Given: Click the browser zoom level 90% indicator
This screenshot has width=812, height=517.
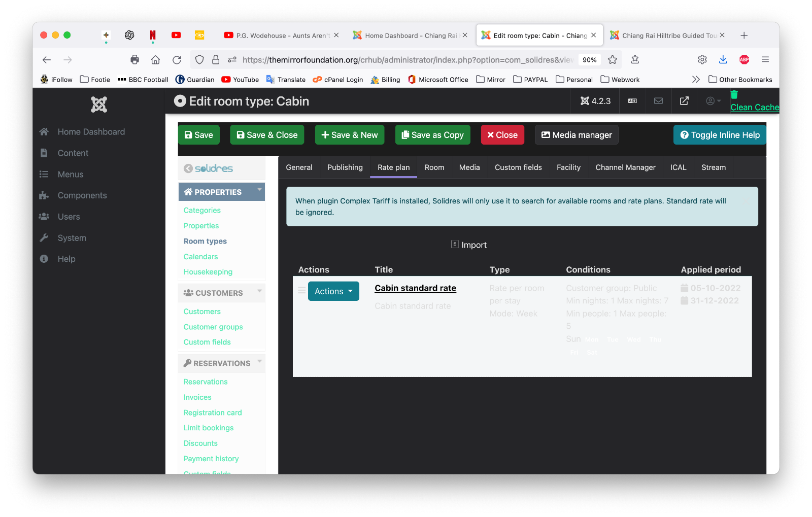Looking at the screenshot, I should tap(589, 60).
